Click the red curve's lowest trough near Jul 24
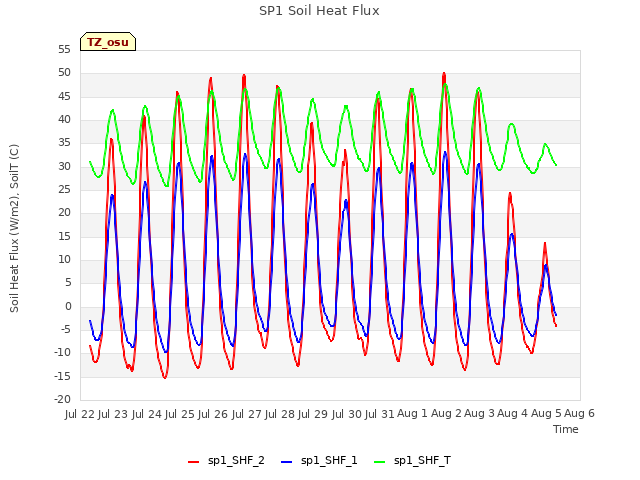This screenshot has height=480, width=640. [x=165, y=378]
